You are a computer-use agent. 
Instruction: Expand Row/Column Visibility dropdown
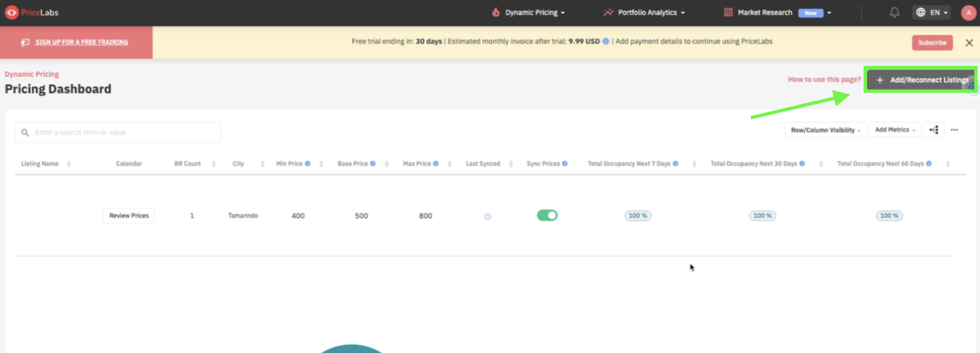(x=826, y=130)
